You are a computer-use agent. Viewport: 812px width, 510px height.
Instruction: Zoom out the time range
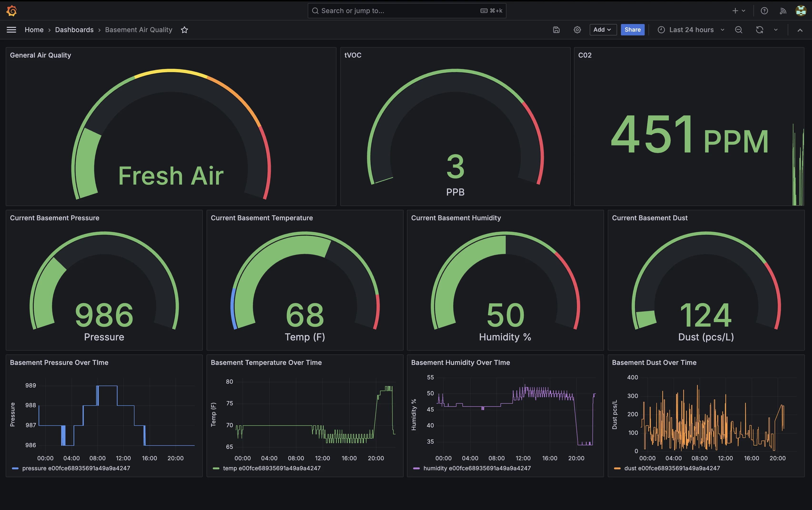pyautogui.click(x=738, y=30)
